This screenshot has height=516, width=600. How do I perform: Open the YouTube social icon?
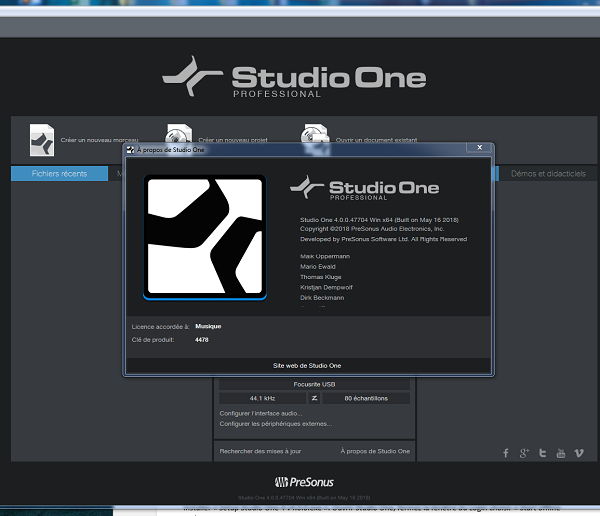coord(561,453)
